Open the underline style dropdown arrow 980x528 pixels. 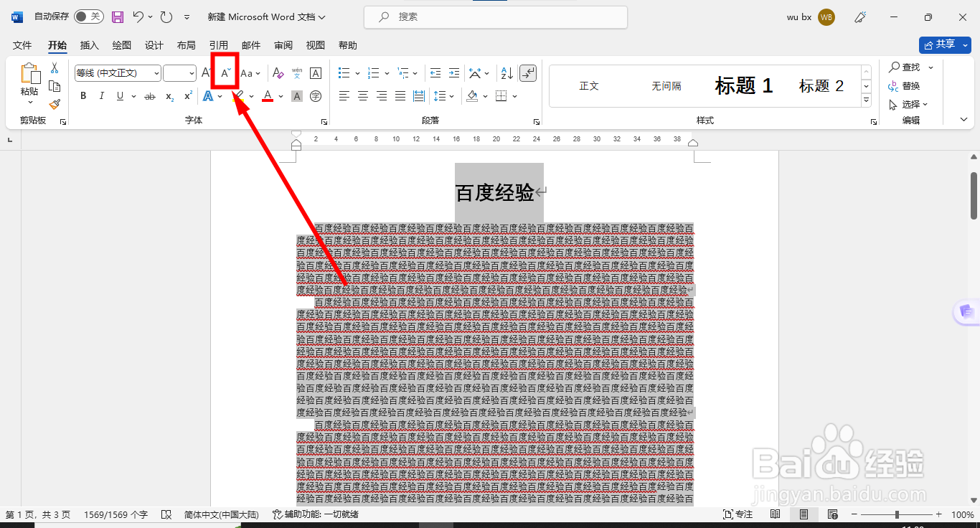pos(133,96)
